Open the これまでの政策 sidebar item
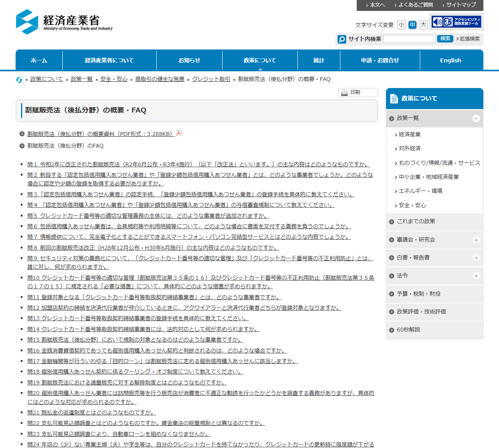Viewport: 499px width, 448px height. tap(435, 222)
